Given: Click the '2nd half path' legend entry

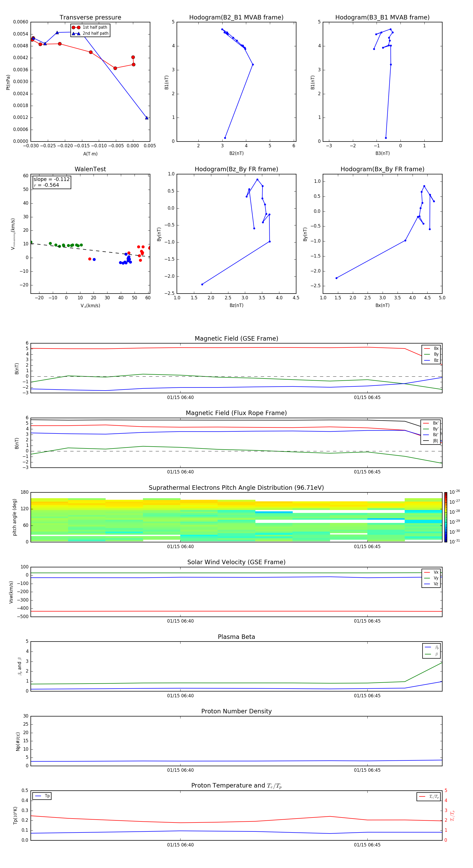Looking at the screenshot, I should (90, 33).
